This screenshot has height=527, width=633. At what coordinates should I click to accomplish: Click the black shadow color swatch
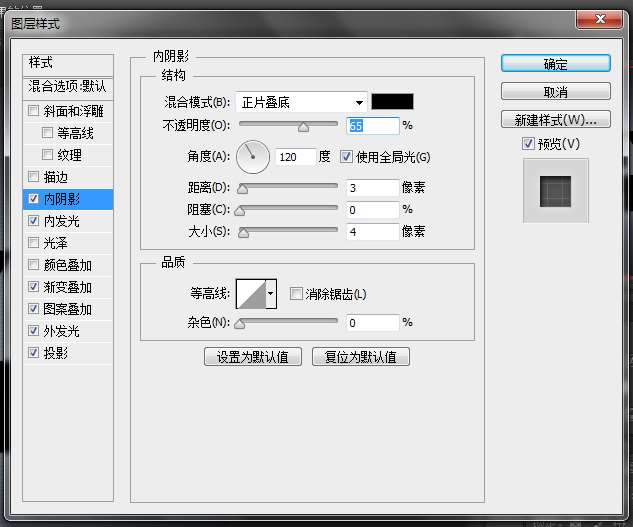point(392,101)
